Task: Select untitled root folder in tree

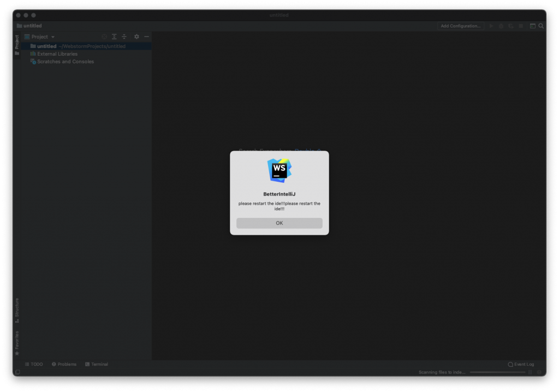Action: tap(86, 46)
